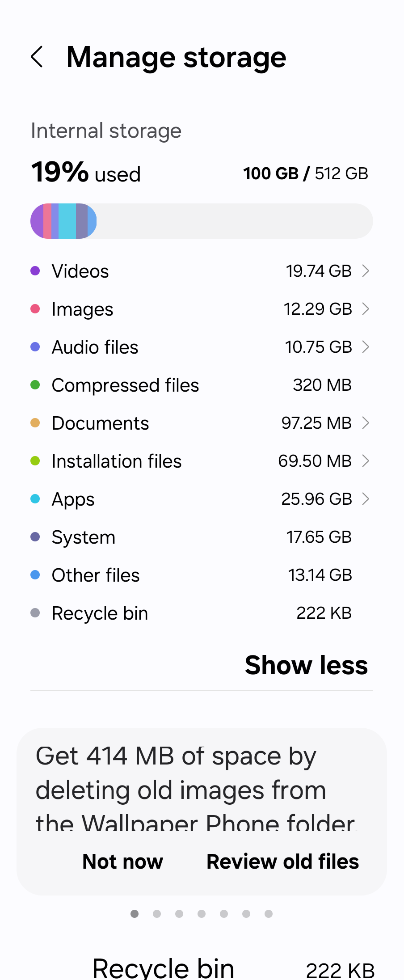Click the purple Videos category dot

(35, 270)
